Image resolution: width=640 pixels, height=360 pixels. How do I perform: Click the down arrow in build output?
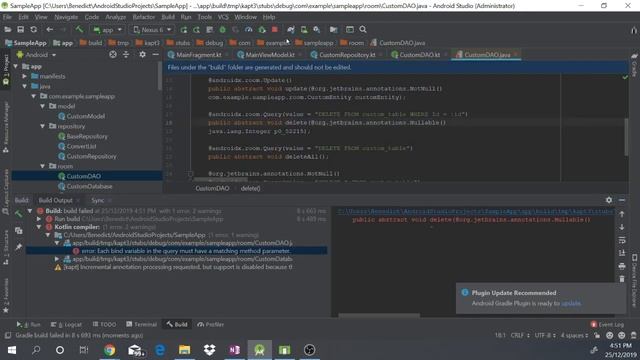click(622, 227)
